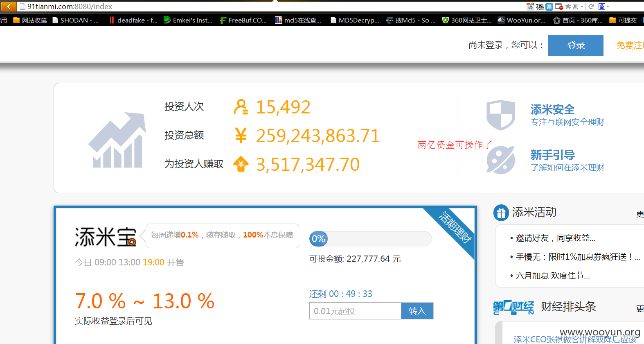Open the SHODAN bookmark
644x344 pixels.
(x=76, y=20)
